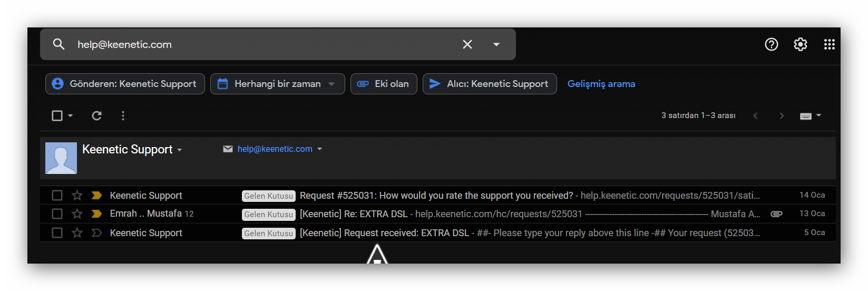Tick the select-all checkbox
868x291 pixels.
point(57,115)
